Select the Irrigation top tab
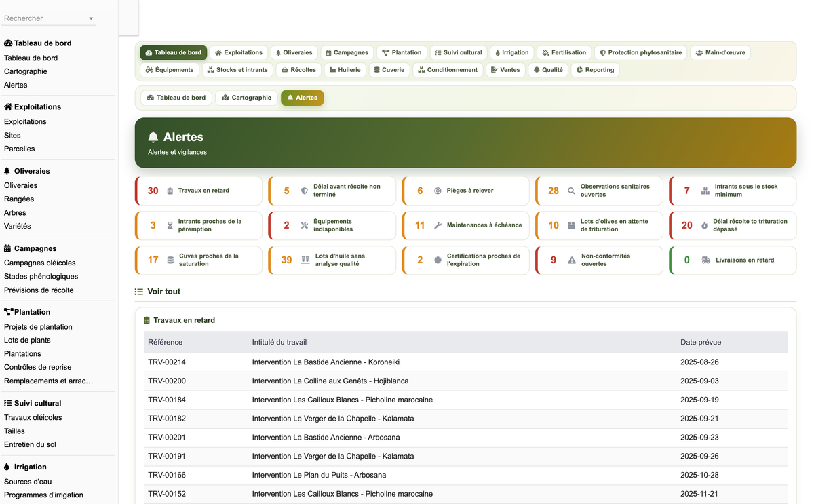Image resolution: width=814 pixels, height=504 pixels. [x=512, y=52]
